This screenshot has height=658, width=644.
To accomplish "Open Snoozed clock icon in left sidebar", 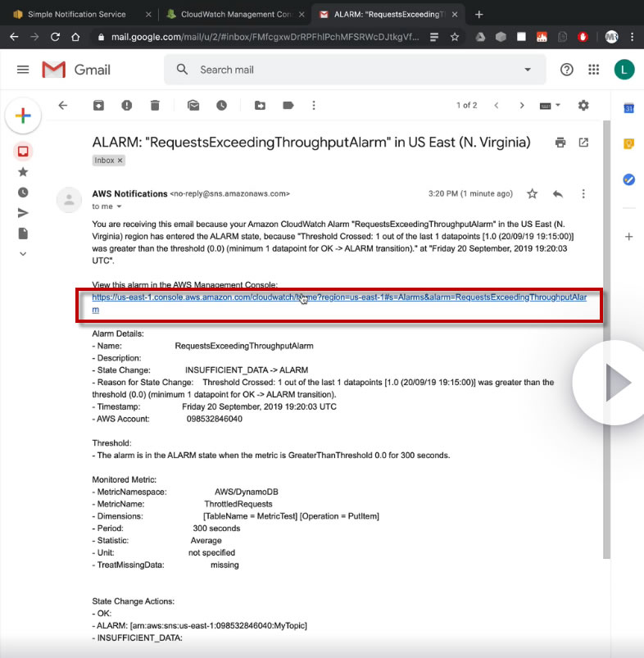I will click(23, 193).
